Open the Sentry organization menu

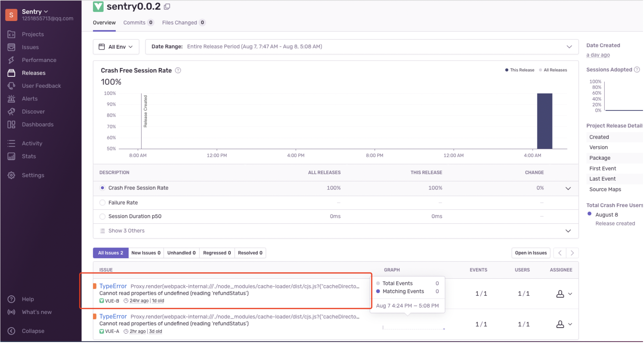click(35, 12)
